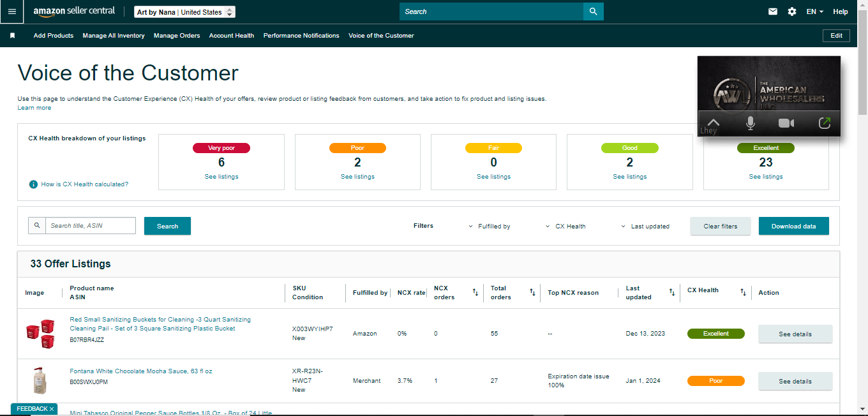Screen dimensions: 868x416
Task: Click the Help link in header
Action: tap(841, 11)
